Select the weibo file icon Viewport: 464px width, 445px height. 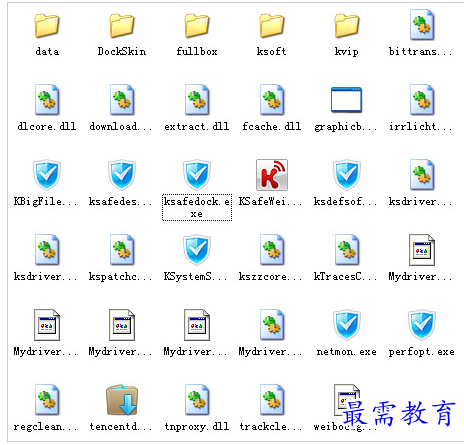tap(347, 400)
